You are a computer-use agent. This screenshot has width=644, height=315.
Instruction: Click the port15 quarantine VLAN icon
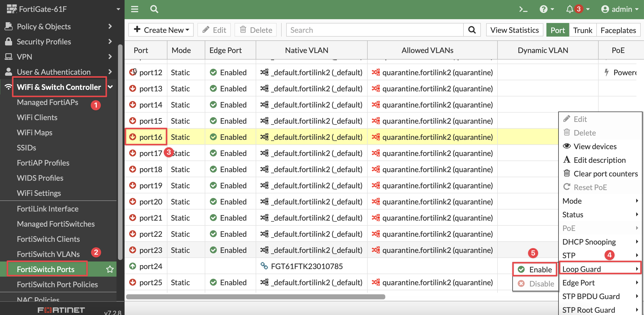point(376,121)
